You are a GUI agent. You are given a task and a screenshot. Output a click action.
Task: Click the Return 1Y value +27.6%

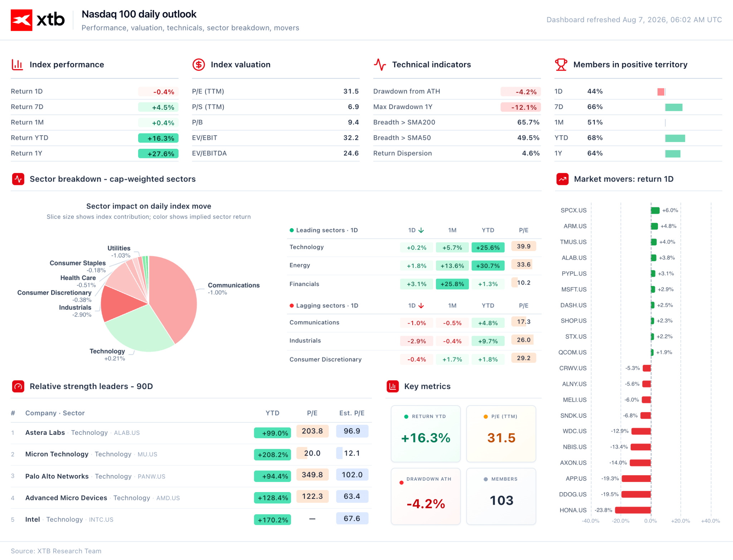(x=158, y=154)
